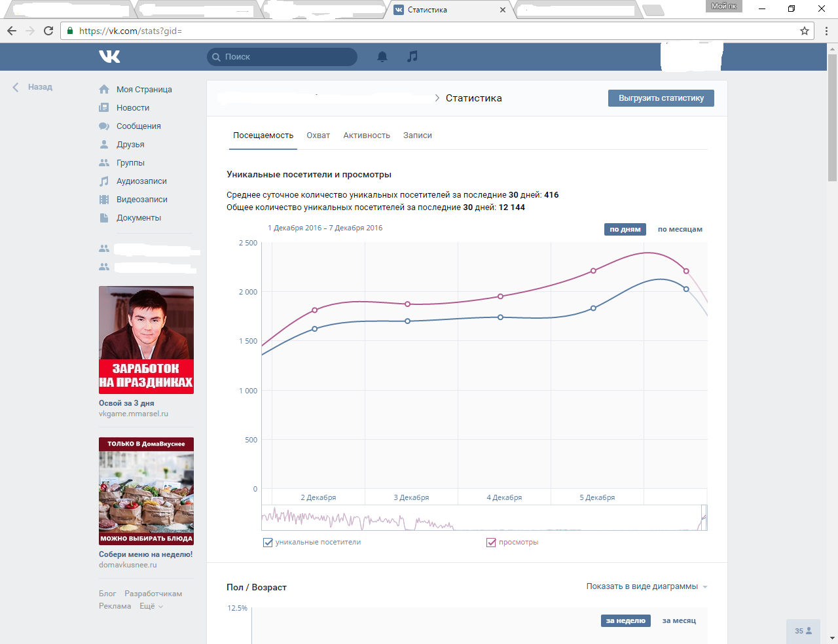Switch to the Охват tab

[318, 135]
